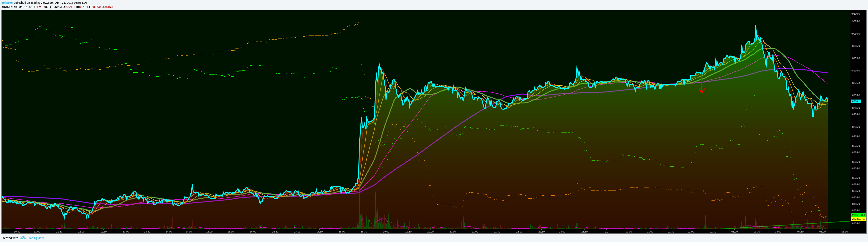868x242 pixels.
Task: Open the arthax0r author profile link
Action: [x=7, y=3]
